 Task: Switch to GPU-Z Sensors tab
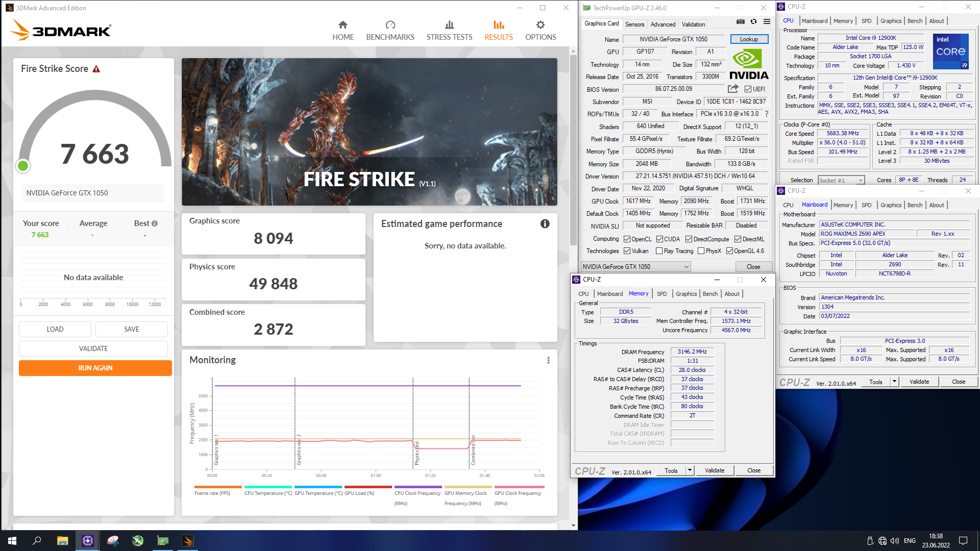click(634, 24)
